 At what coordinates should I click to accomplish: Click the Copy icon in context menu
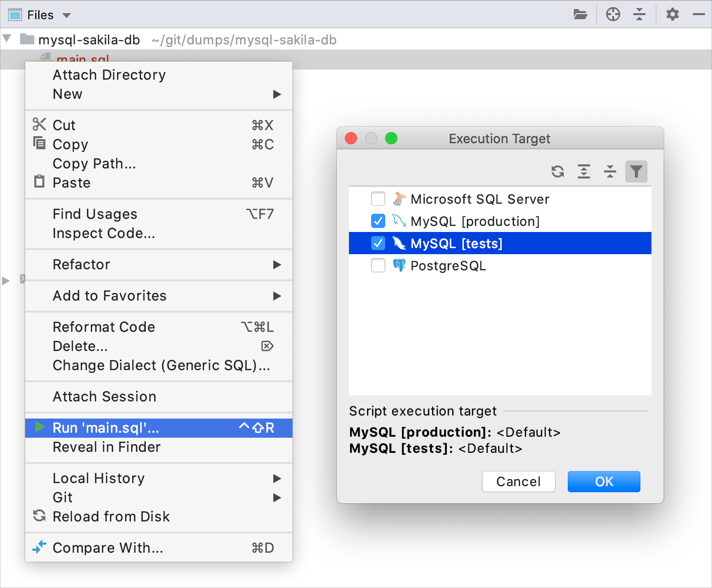[39, 143]
